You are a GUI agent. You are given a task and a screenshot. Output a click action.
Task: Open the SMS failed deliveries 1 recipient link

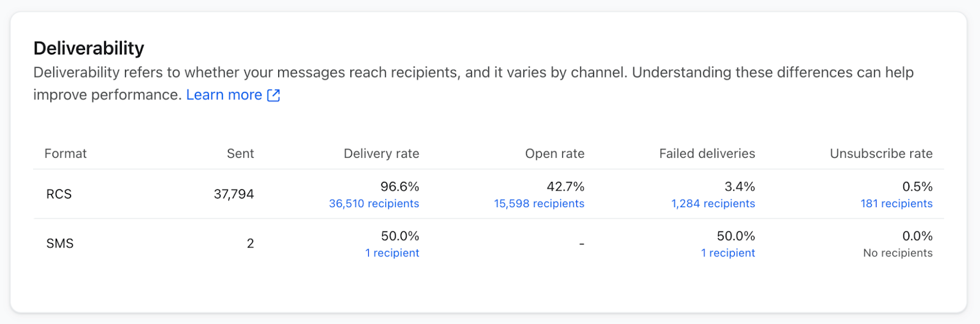(x=728, y=253)
